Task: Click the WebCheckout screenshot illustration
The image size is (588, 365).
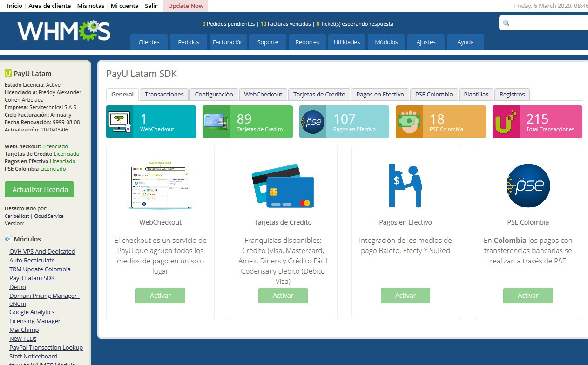Action: tap(160, 186)
